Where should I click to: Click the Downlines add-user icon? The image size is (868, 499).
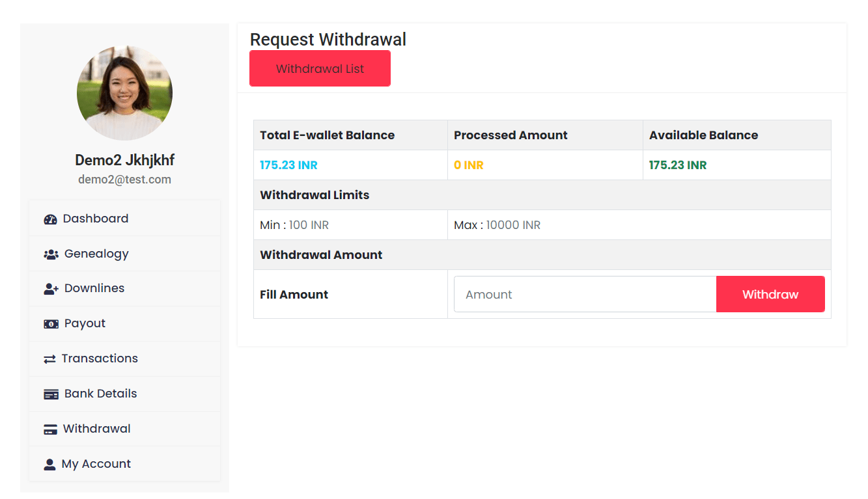tap(51, 289)
